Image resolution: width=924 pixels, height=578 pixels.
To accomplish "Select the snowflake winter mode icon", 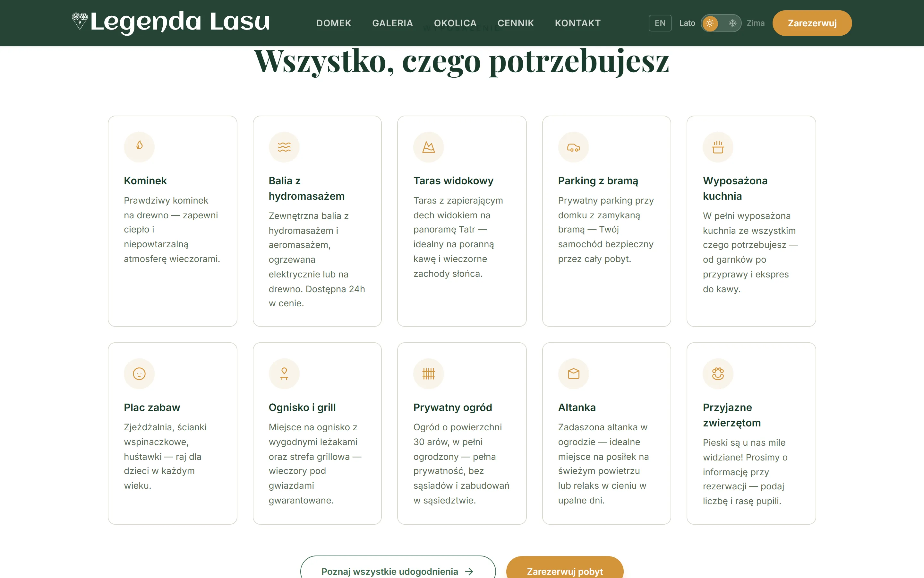I will (732, 23).
